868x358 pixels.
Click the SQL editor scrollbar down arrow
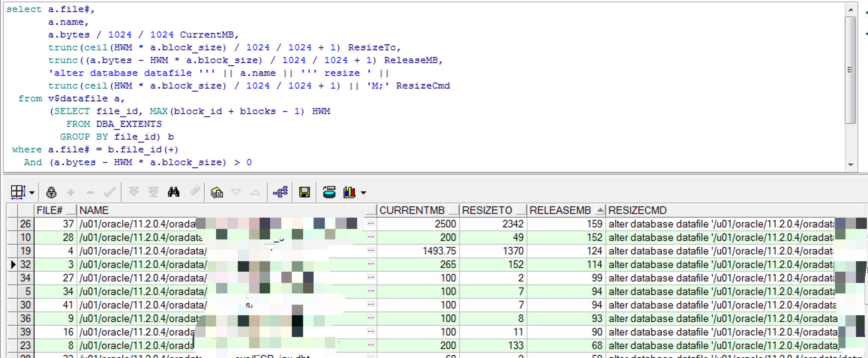850,165
